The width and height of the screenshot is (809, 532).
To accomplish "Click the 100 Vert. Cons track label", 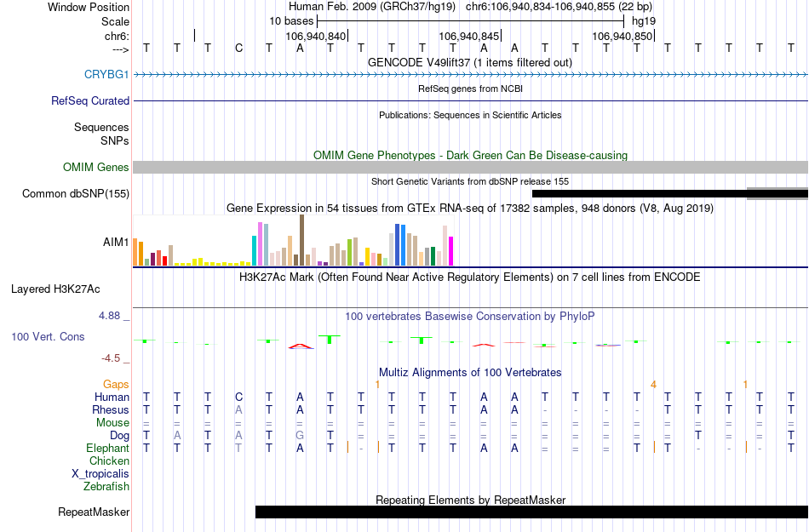I will click(48, 336).
